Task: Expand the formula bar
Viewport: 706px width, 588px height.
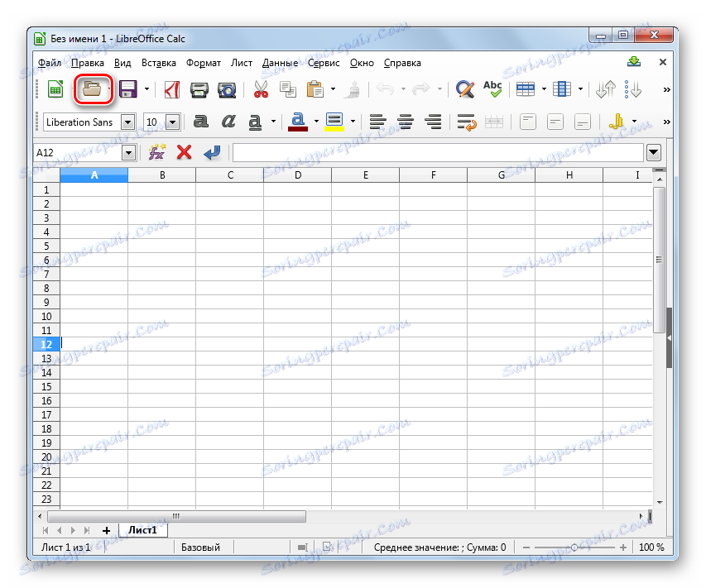Action: [x=653, y=152]
